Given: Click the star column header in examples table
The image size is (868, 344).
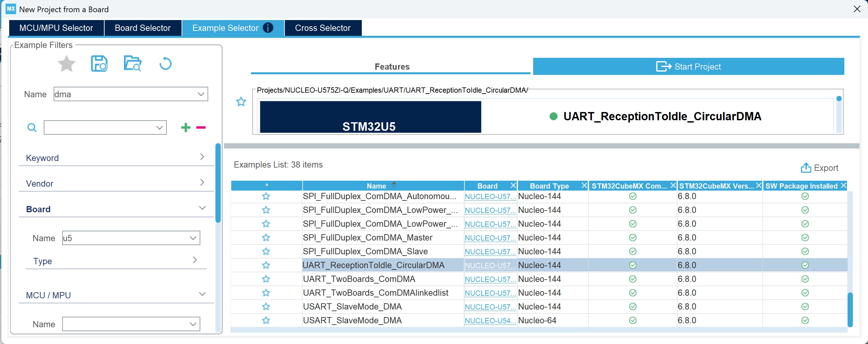Looking at the screenshot, I should [266, 185].
